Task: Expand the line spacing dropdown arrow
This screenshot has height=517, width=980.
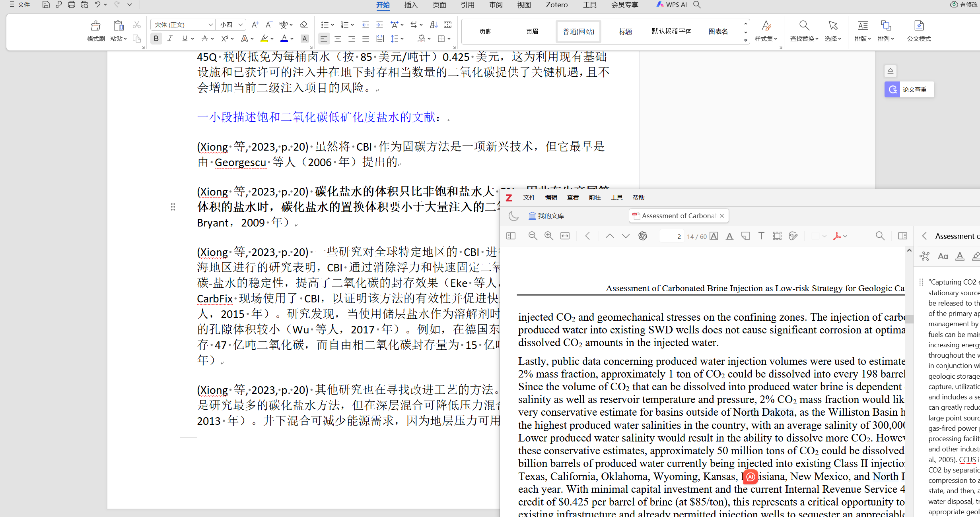Action: click(402, 39)
